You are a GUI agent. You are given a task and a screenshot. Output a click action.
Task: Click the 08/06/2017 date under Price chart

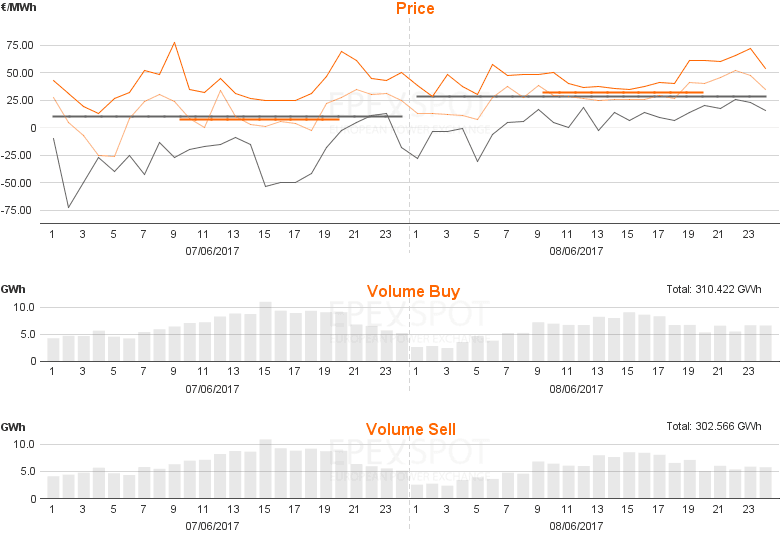[x=577, y=251]
